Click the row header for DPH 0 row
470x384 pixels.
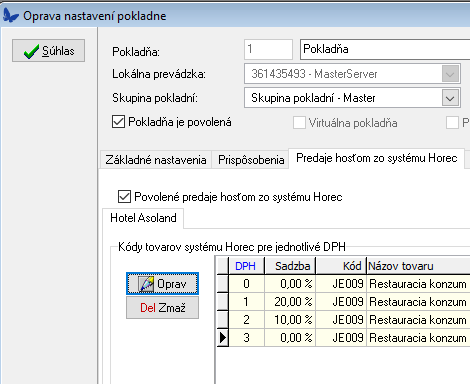coord(223,284)
